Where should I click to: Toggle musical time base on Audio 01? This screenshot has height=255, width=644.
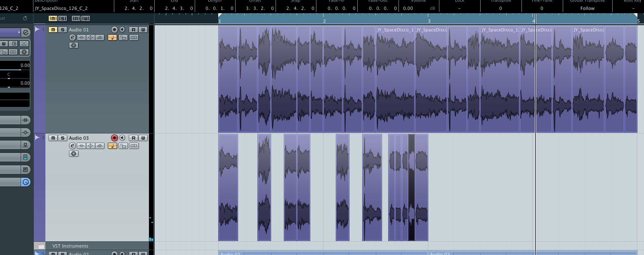[112, 37]
